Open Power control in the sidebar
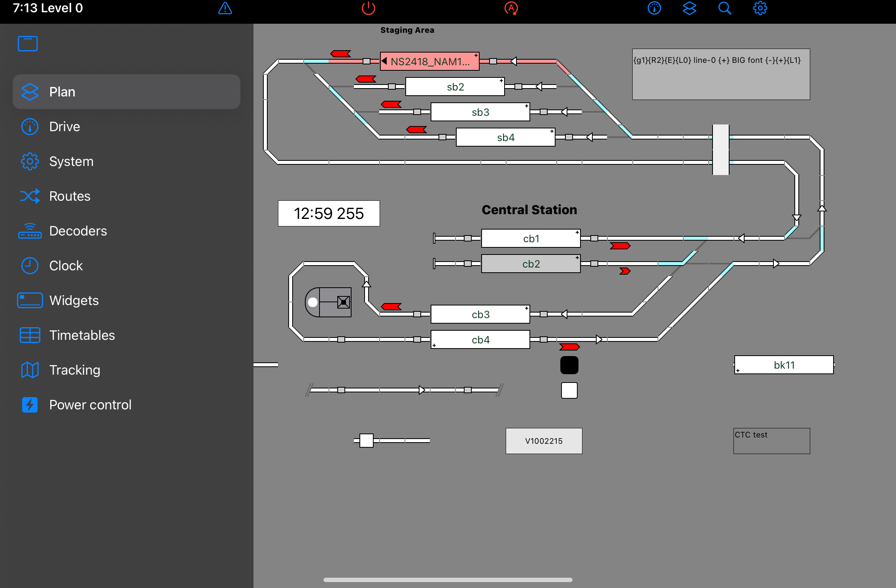The width and height of the screenshot is (896, 588). 90,405
